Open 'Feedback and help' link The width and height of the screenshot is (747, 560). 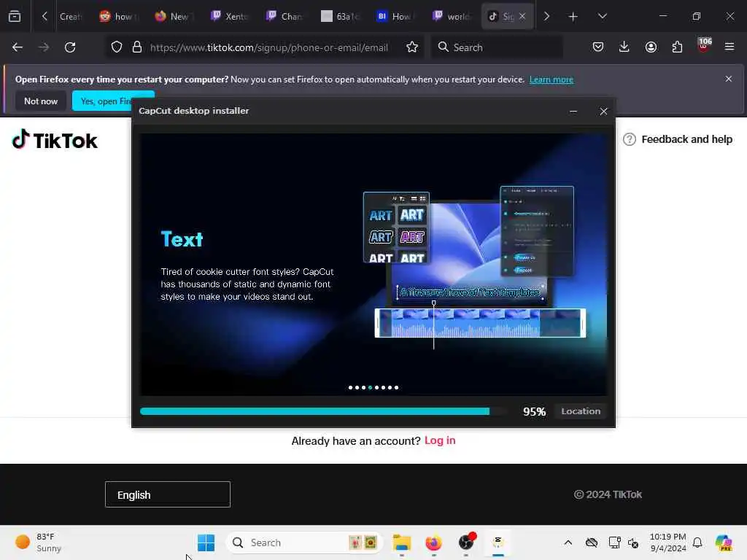tap(678, 139)
